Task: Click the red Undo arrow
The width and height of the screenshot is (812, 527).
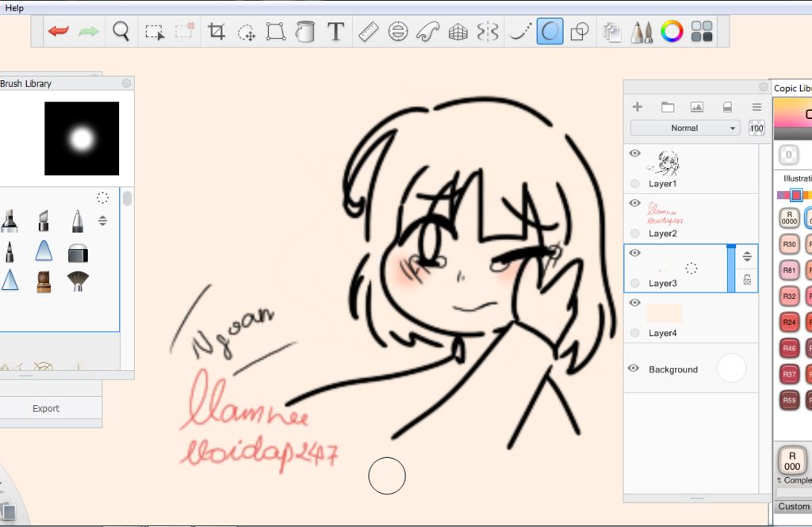Action: click(x=59, y=32)
